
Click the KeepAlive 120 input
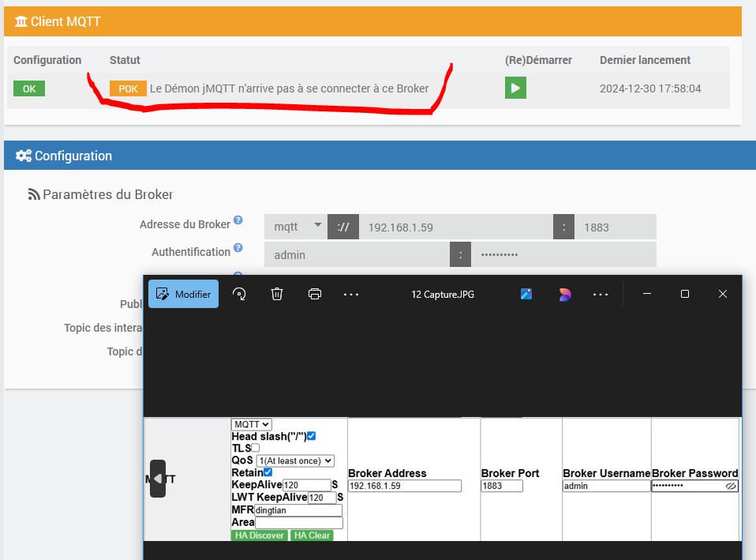[x=307, y=485]
